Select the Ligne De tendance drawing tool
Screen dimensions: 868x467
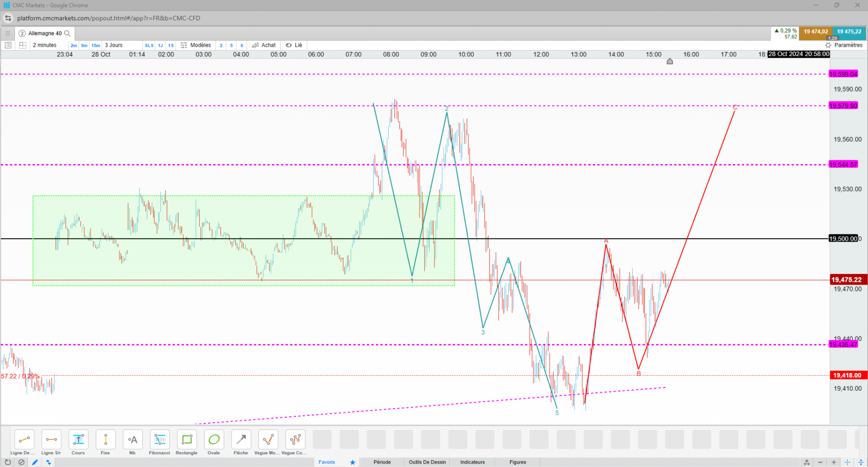click(24, 440)
